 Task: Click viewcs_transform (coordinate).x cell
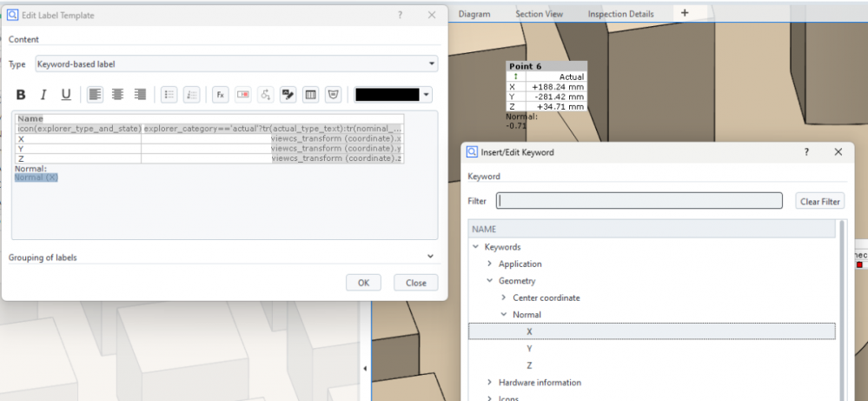[x=336, y=138]
